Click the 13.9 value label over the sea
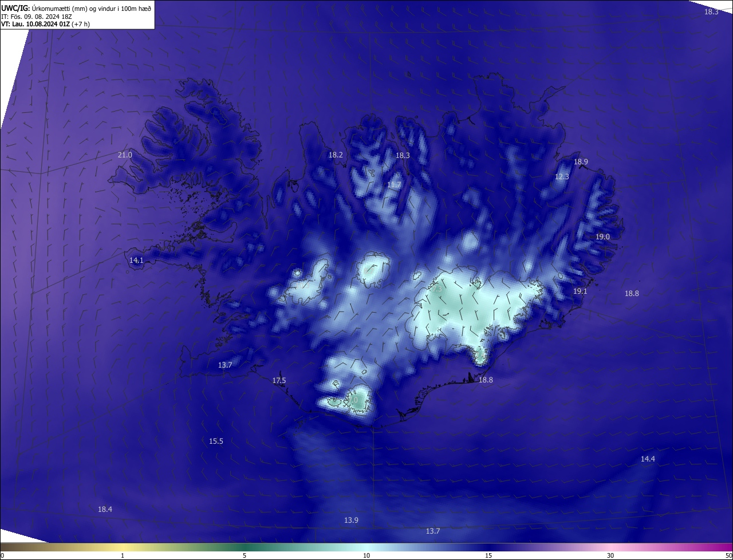 point(351,520)
